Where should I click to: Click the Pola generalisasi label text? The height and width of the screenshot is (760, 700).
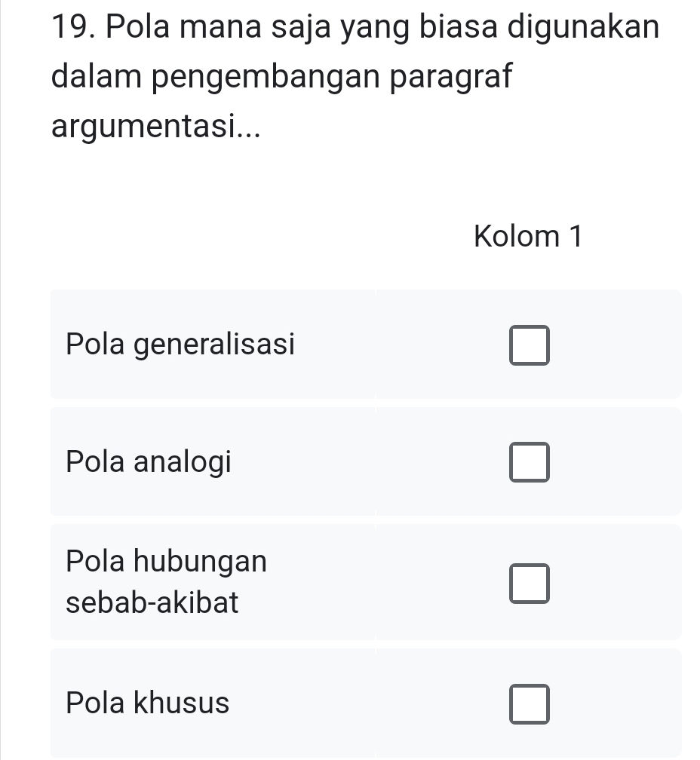pyautogui.click(x=180, y=344)
